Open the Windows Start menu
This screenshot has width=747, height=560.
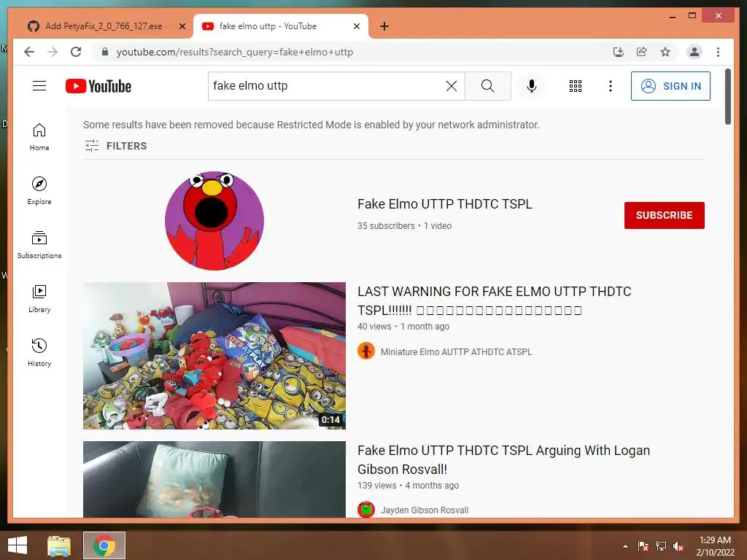point(18,545)
